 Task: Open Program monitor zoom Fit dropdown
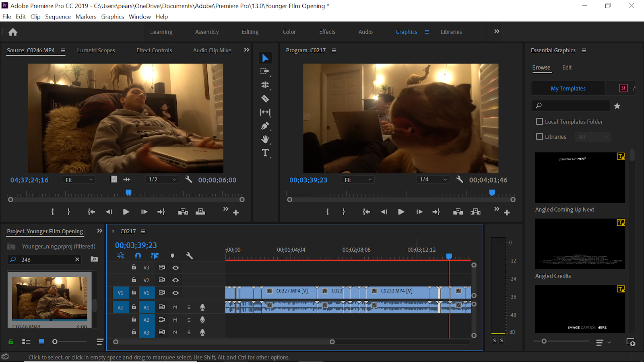358,180
